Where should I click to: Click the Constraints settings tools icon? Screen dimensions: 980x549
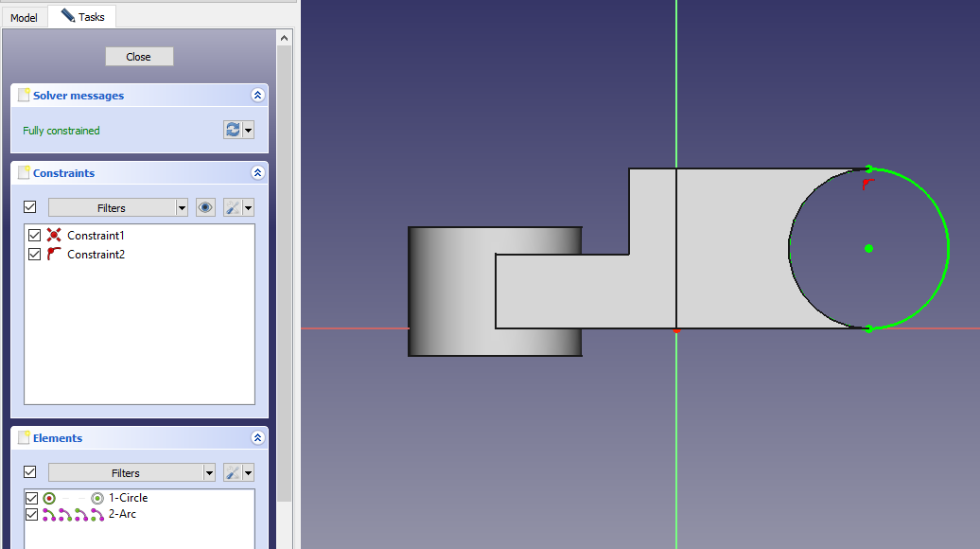(232, 207)
